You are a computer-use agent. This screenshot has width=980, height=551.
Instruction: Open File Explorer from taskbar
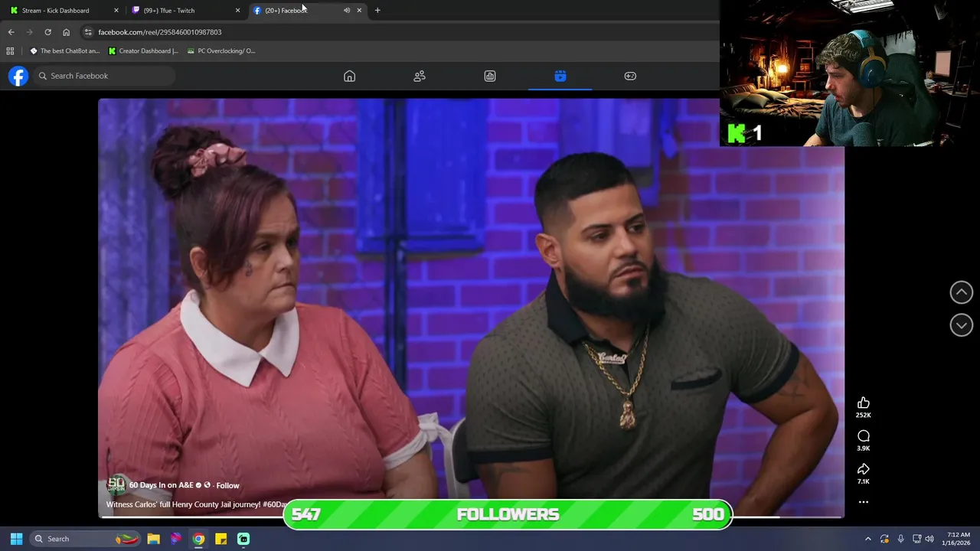[x=153, y=539]
